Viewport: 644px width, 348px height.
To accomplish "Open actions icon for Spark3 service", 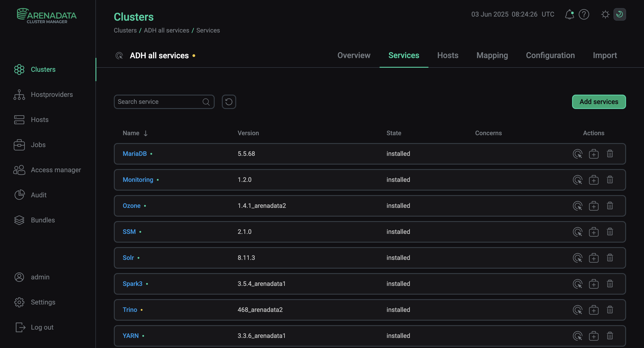I will pyautogui.click(x=577, y=284).
